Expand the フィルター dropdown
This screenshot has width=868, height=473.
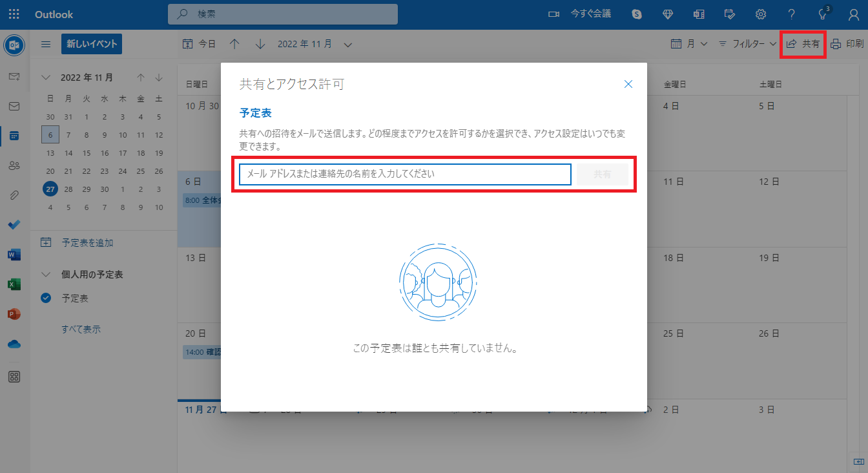747,44
